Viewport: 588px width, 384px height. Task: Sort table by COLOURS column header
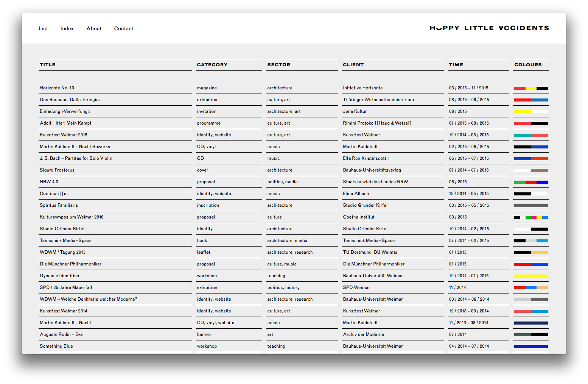pyautogui.click(x=528, y=65)
